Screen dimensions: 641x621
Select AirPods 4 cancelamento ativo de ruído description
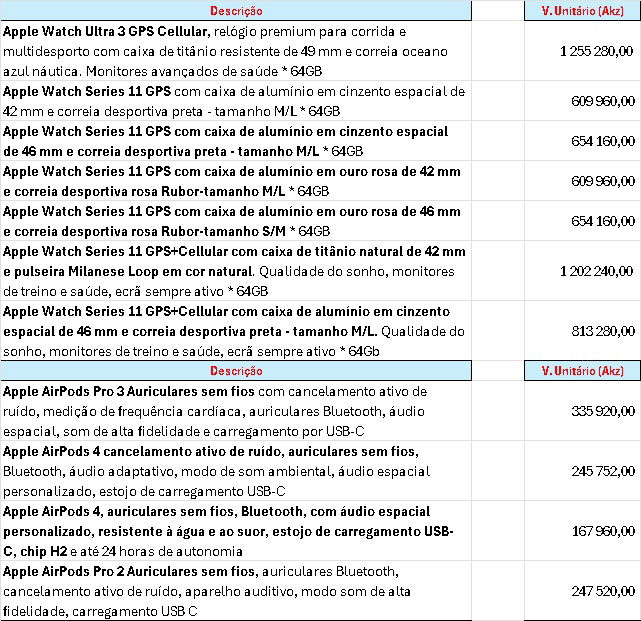(x=236, y=471)
